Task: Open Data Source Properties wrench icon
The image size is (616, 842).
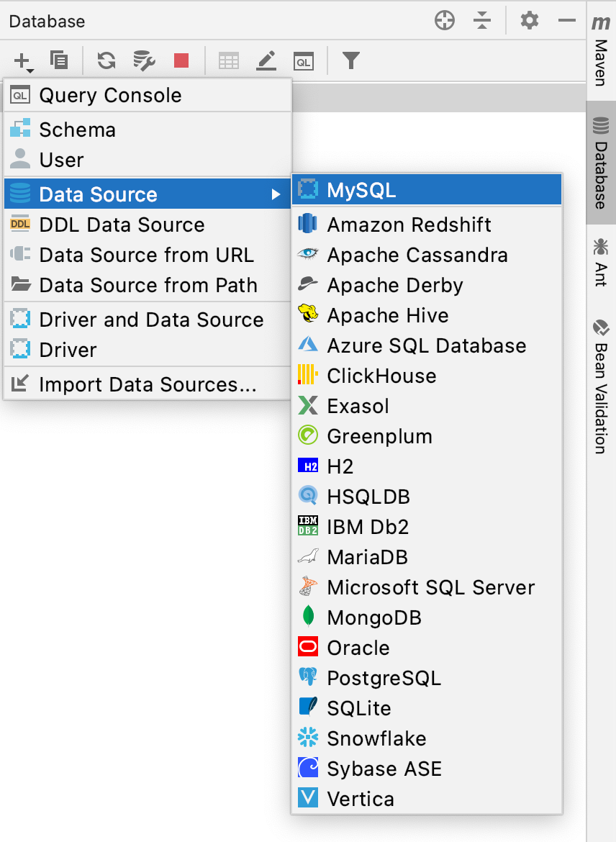Action: (x=145, y=61)
